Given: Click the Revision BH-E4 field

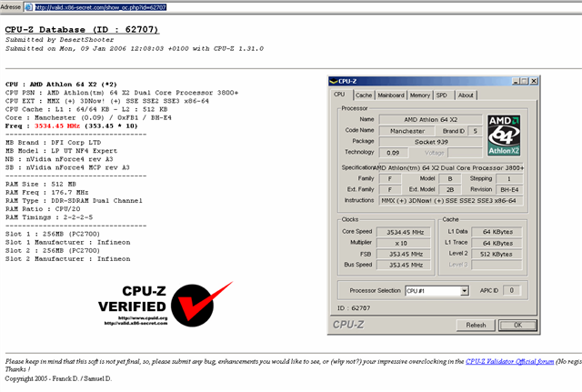Looking at the screenshot, I should tap(509, 190).
